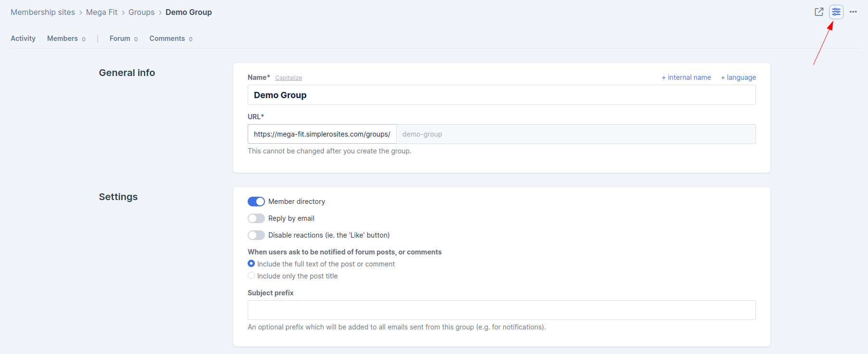Switch to the Forum tab
868x354 pixels.
124,38
